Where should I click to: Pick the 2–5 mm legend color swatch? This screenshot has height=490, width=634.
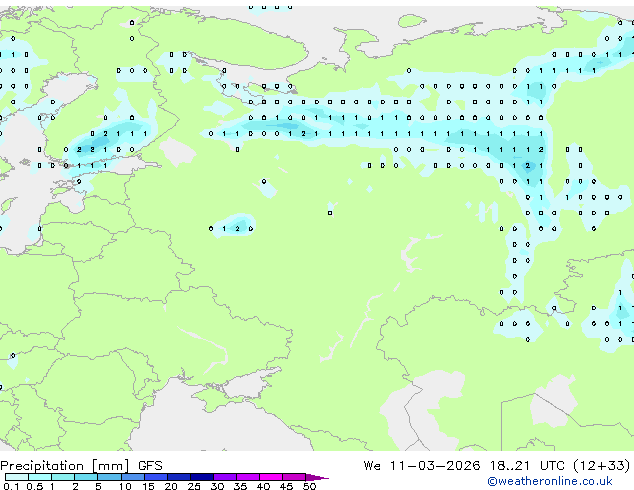click(x=86, y=477)
